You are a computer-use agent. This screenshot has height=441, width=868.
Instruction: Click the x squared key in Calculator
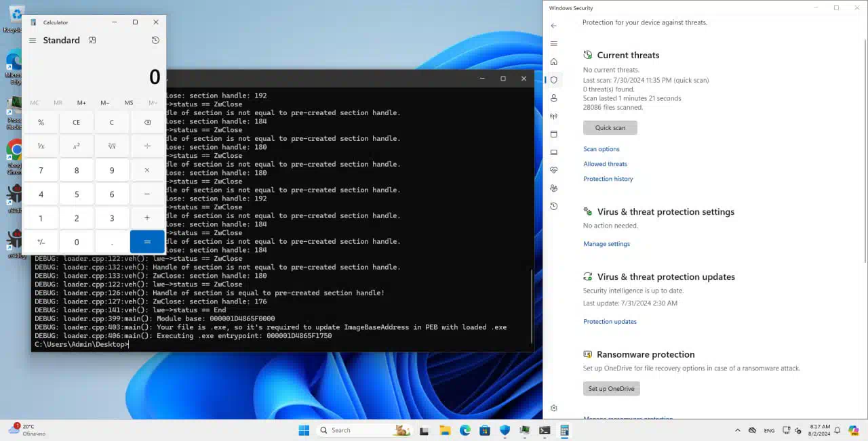click(x=77, y=146)
